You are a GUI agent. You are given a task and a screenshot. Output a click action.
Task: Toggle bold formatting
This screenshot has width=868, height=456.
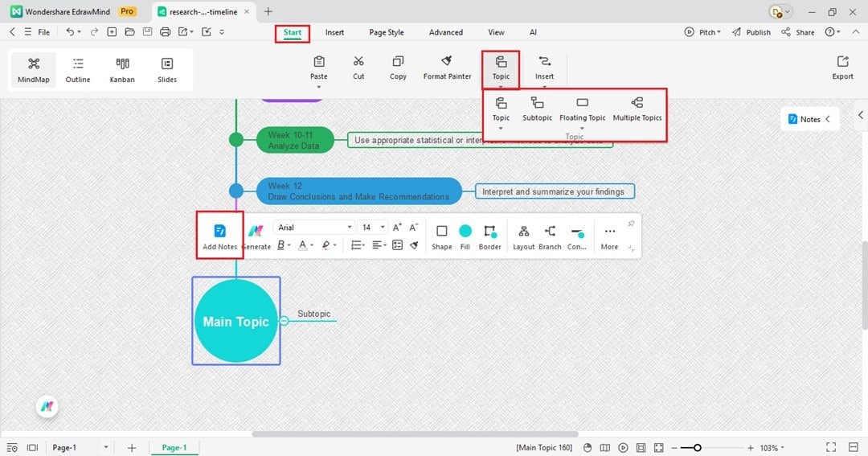(x=280, y=245)
